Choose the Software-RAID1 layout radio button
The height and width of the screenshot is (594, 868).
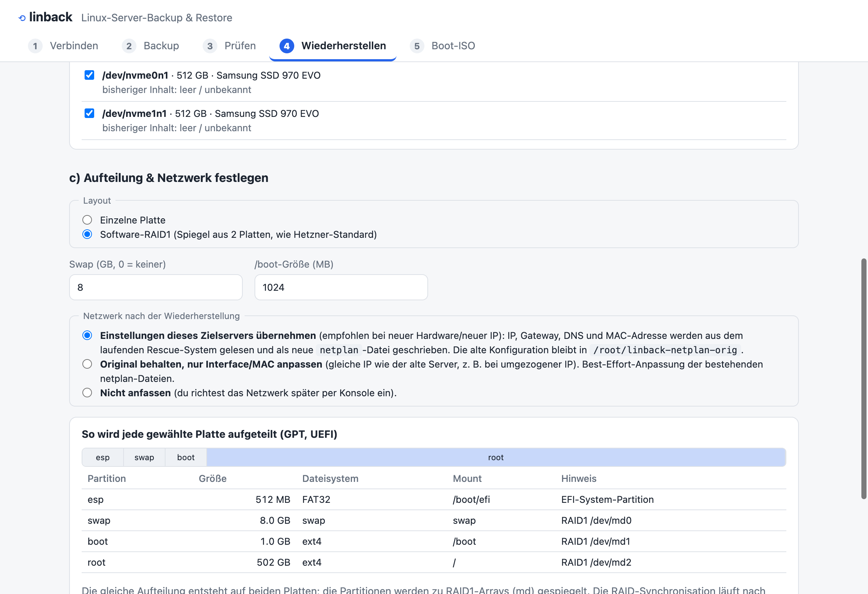[87, 234]
